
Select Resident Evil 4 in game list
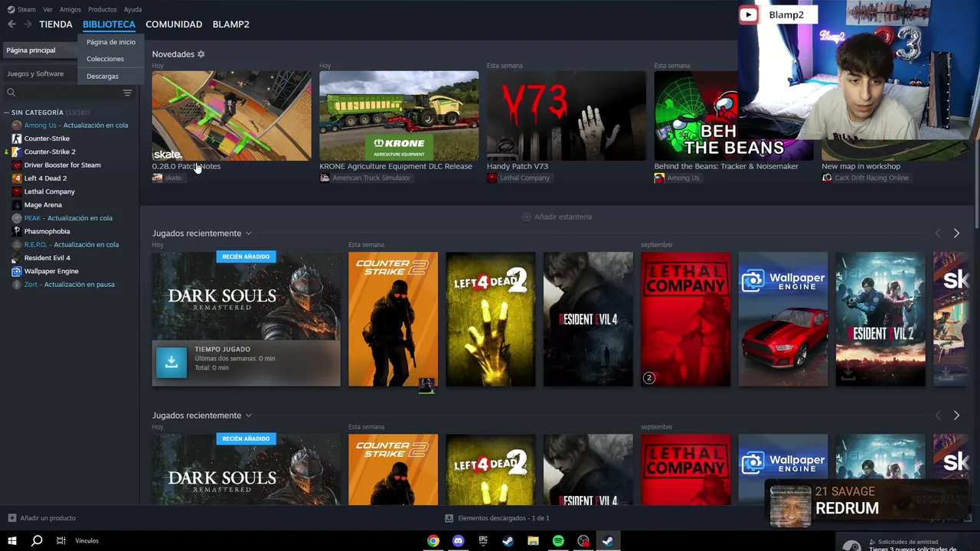(x=47, y=258)
